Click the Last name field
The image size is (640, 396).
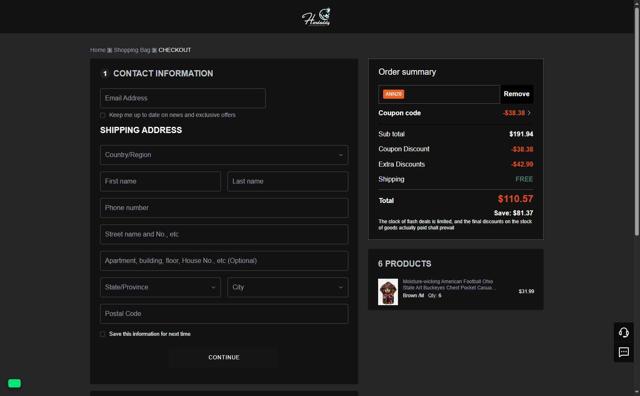pyautogui.click(x=288, y=181)
